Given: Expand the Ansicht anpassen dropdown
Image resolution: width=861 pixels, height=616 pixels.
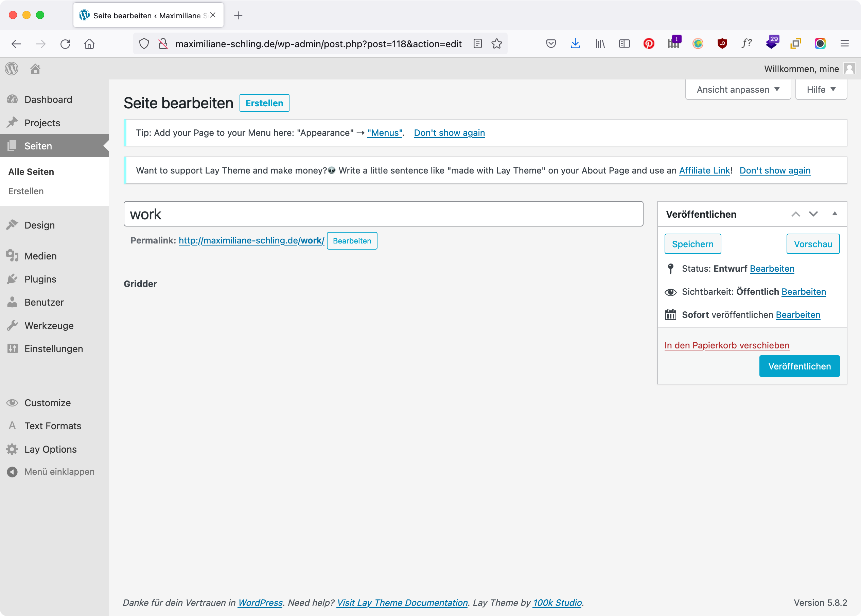Looking at the screenshot, I should (x=738, y=90).
